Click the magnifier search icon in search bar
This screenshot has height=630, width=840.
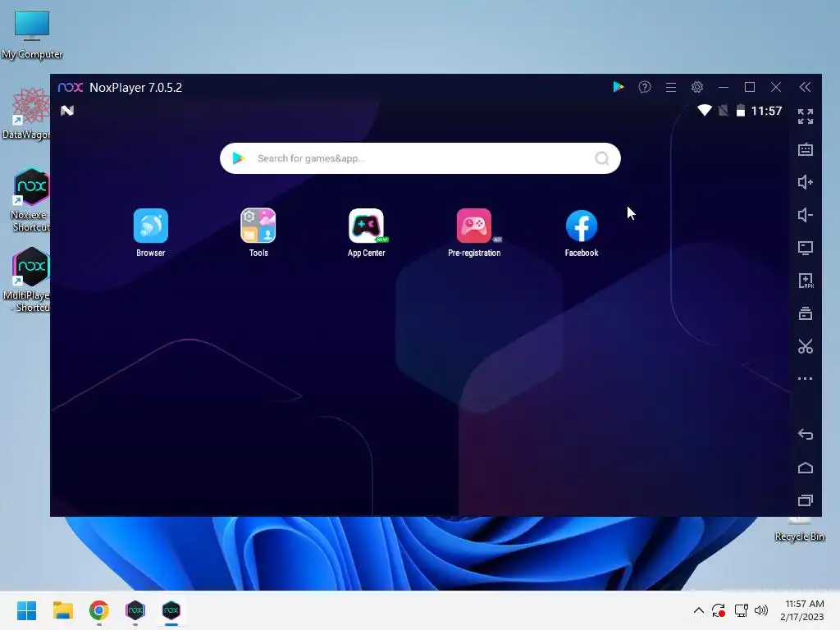coord(601,158)
